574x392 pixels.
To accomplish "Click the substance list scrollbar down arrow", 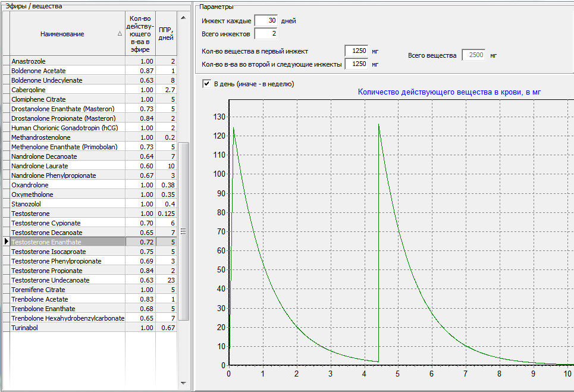I will [x=183, y=382].
